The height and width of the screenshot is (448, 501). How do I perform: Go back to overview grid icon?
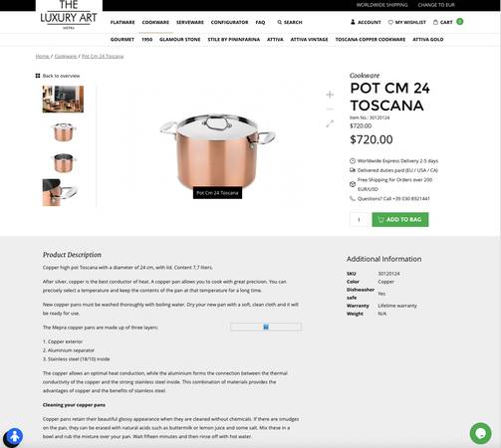pos(38,76)
